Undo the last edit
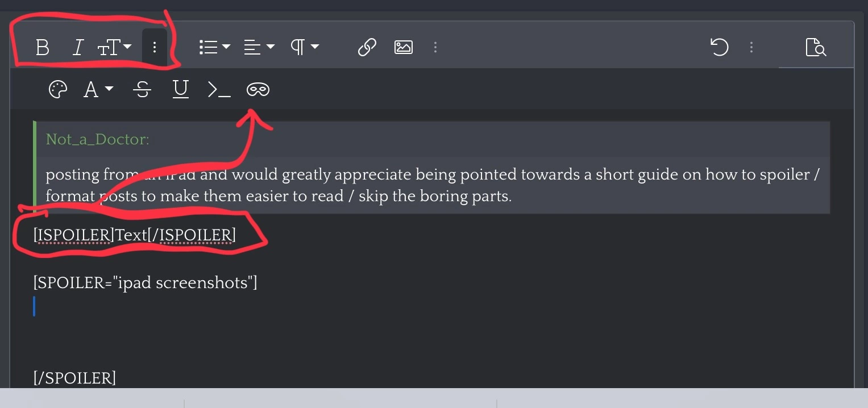Image resolution: width=868 pixels, height=408 pixels. (x=720, y=47)
